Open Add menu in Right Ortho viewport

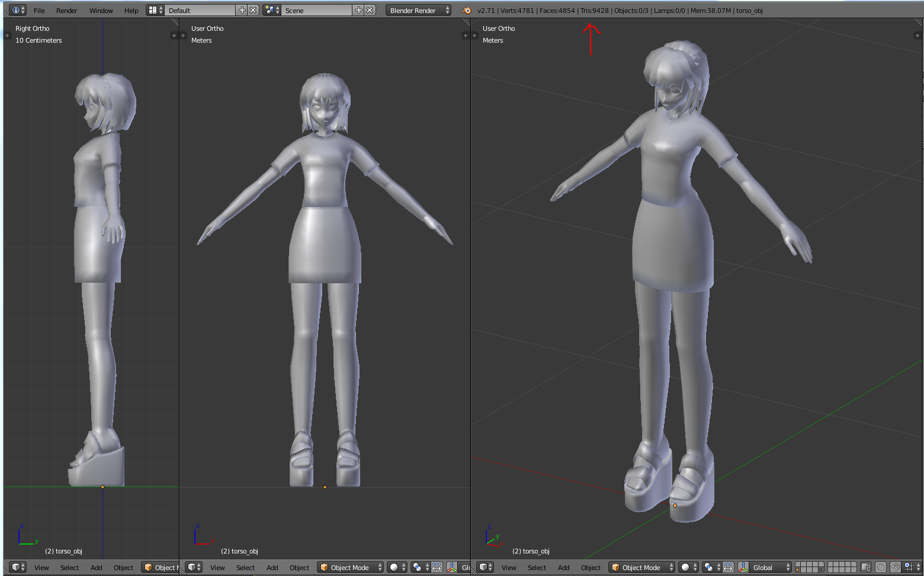(x=96, y=568)
